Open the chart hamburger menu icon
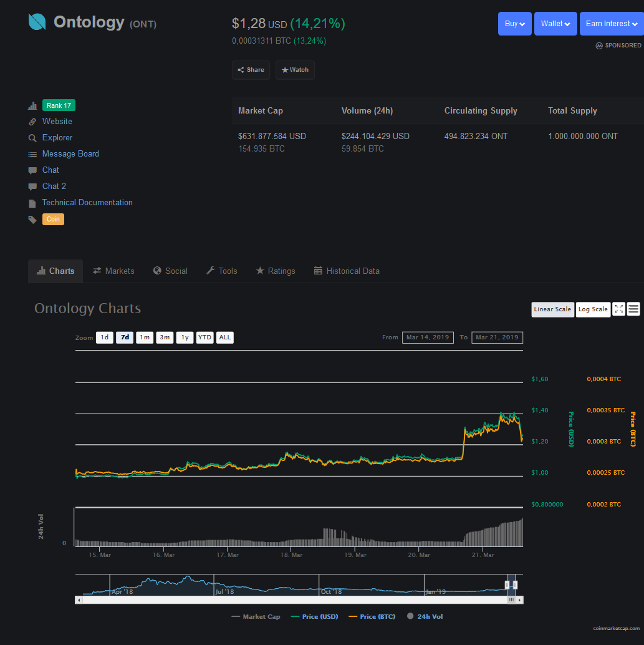Image resolution: width=644 pixels, height=645 pixels. 633,309
